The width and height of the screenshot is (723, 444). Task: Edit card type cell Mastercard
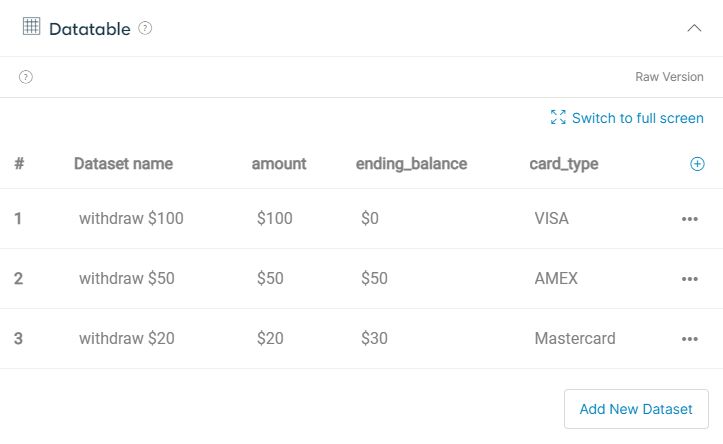pos(575,338)
